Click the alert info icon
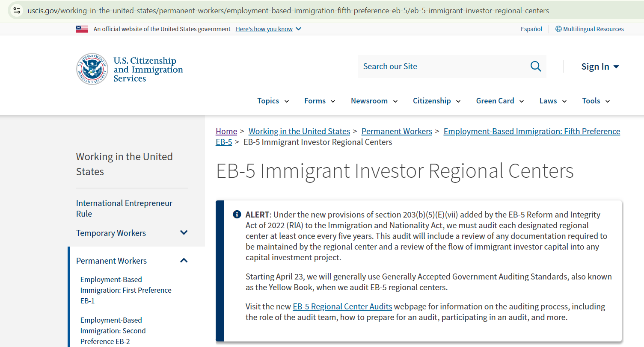 pos(237,215)
